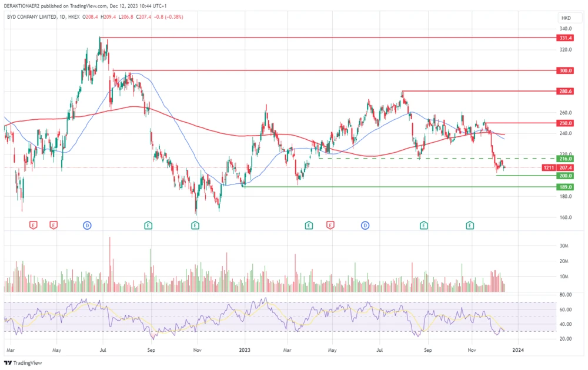
Task: Select the 300.0 resistance price label
Action: pos(565,70)
